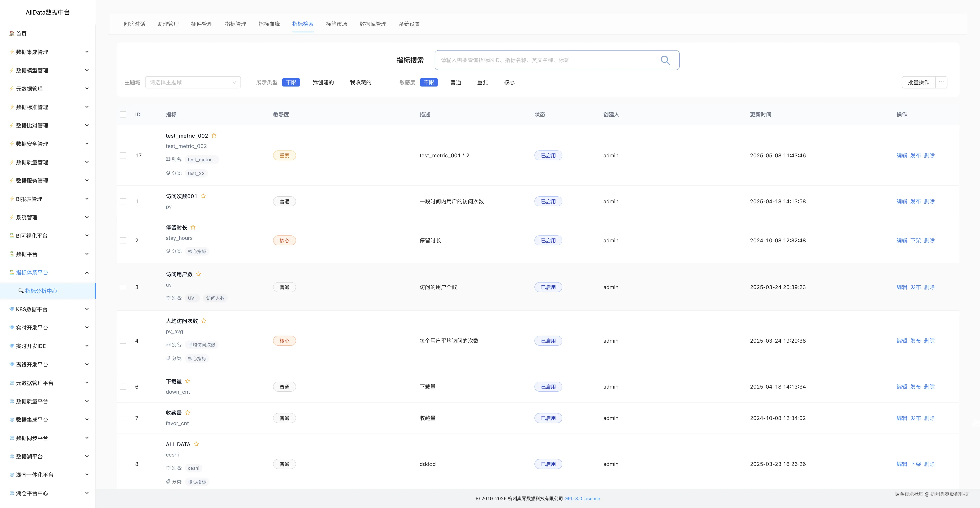
Task: Star the 下载量 metric
Action: [187, 381]
